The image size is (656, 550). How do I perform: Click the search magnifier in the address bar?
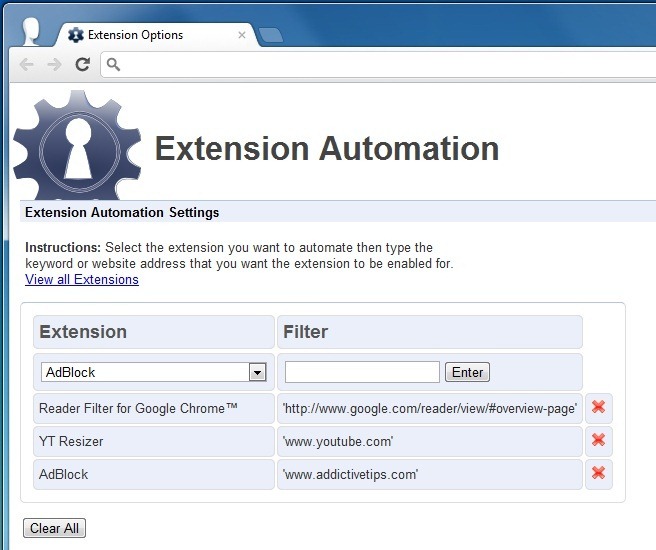pos(113,64)
